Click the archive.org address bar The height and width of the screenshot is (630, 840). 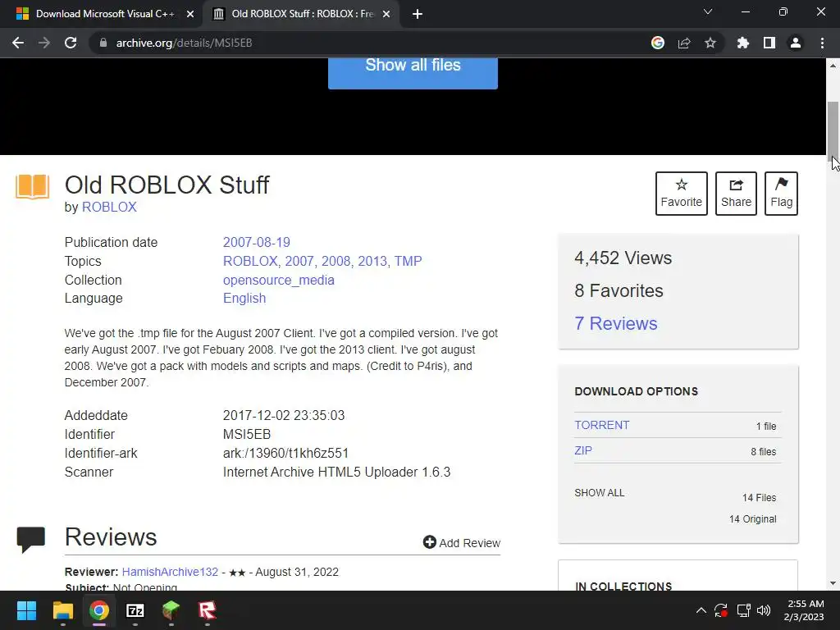pyautogui.click(x=370, y=43)
